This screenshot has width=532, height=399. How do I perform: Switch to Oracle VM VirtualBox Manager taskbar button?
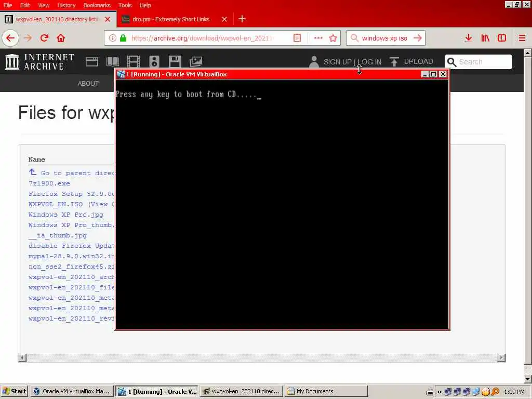tap(72, 391)
